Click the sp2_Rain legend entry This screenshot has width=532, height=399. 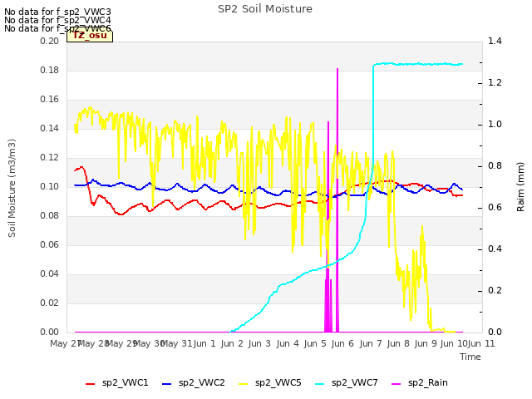pyautogui.click(x=420, y=383)
